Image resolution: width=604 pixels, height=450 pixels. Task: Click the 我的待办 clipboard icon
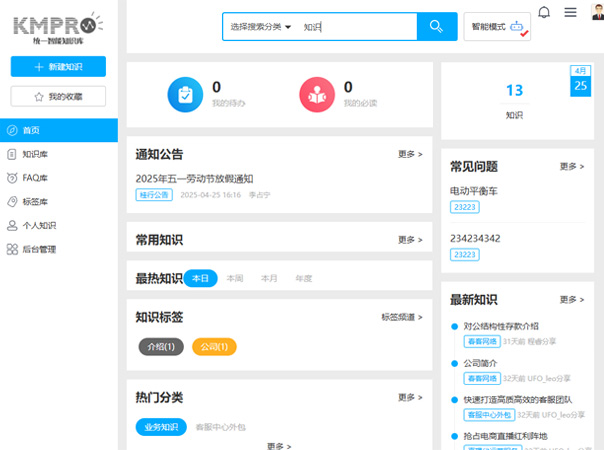click(185, 94)
